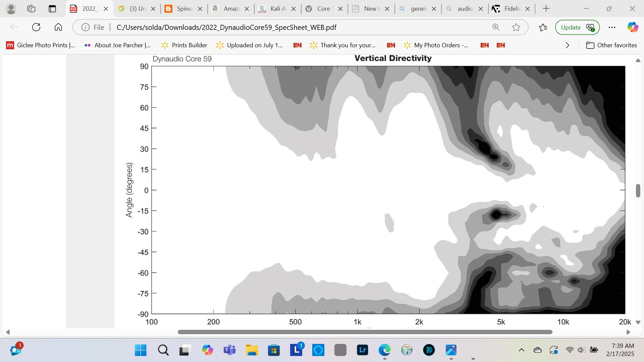Open OneDrive cloud tray icon
This screenshot has width=644, height=362.
pos(538,350)
